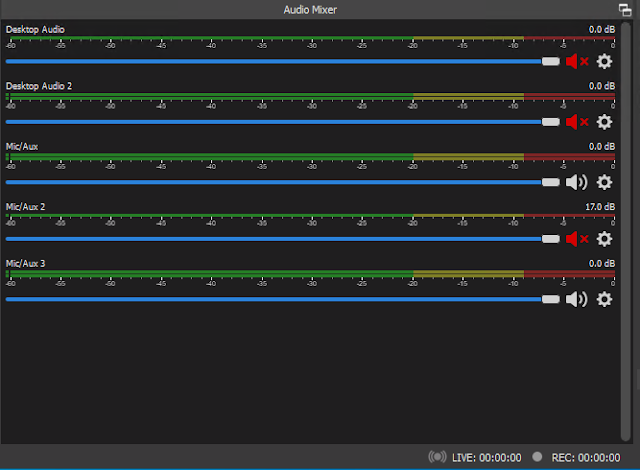The width and height of the screenshot is (640, 470).
Task: Click the Mic/Aux volume slider handle
Action: tap(551, 182)
